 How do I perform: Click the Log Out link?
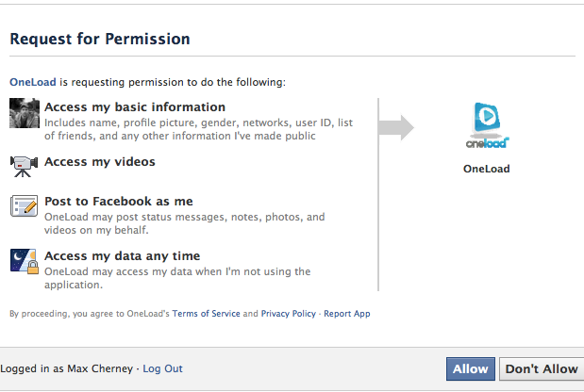click(x=163, y=368)
